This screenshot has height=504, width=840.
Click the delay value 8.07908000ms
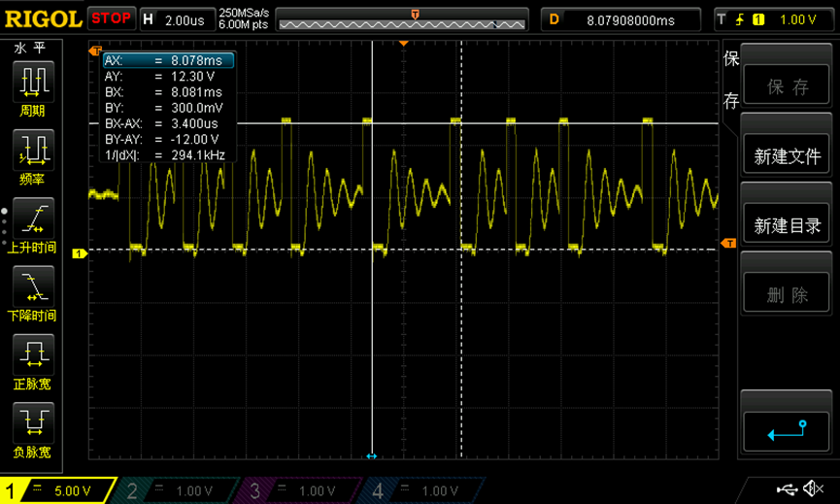click(x=630, y=20)
